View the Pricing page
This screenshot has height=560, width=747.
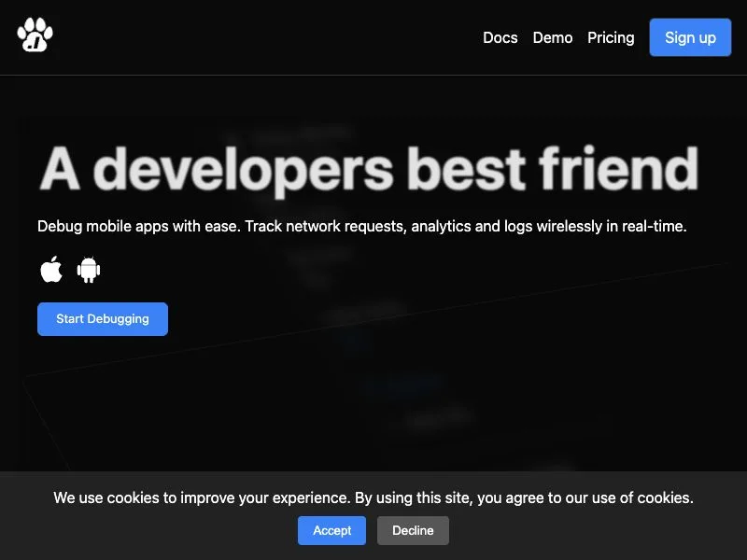click(611, 37)
